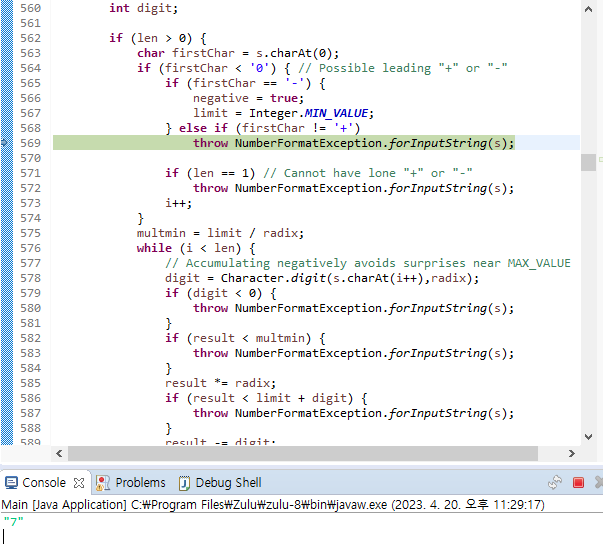The height and width of the screenshot is (560, 603).
Task: Click 'result *= radix;' on line 585
Action: (220, 383)
